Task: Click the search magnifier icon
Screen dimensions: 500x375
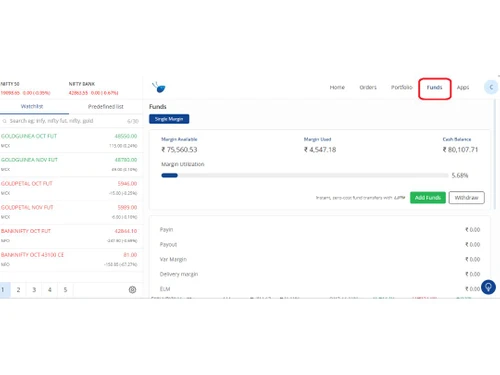Action: pyautogui.click(x=4, y=121)
